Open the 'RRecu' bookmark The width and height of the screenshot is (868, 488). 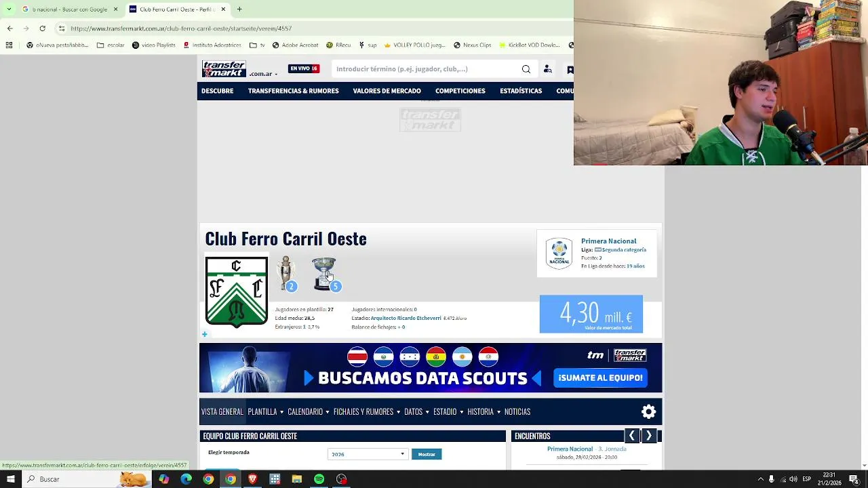[338, 45]
